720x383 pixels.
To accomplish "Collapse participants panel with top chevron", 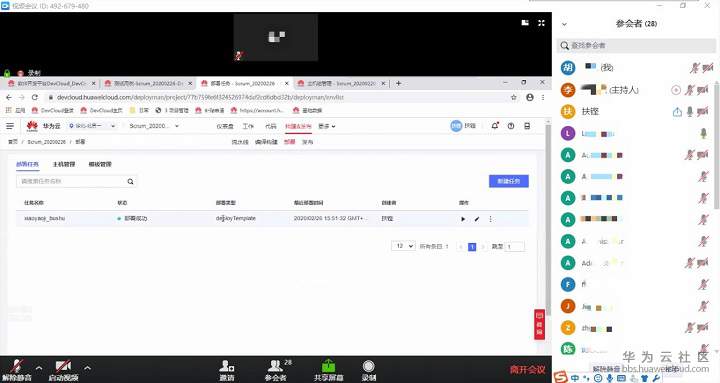I will coord(564,24).
